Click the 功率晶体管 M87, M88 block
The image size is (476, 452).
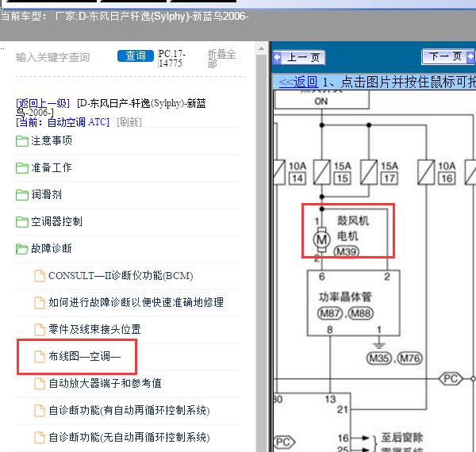click(x=354, y=303)
